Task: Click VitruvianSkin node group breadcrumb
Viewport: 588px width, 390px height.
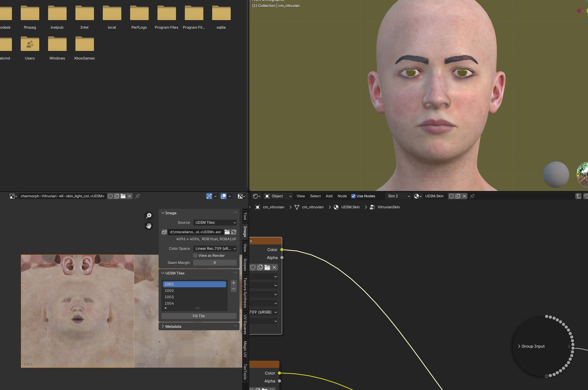Action: coord(385,207)
